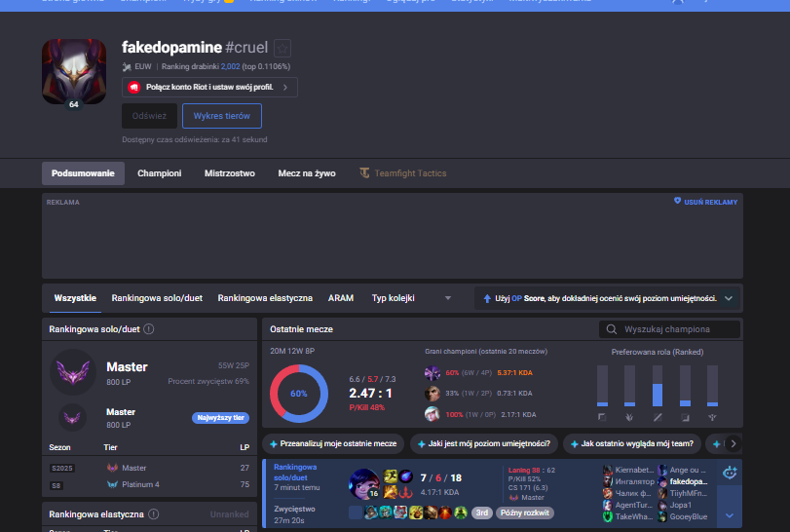
Task: Click the S8 season label
Action: 56,485
